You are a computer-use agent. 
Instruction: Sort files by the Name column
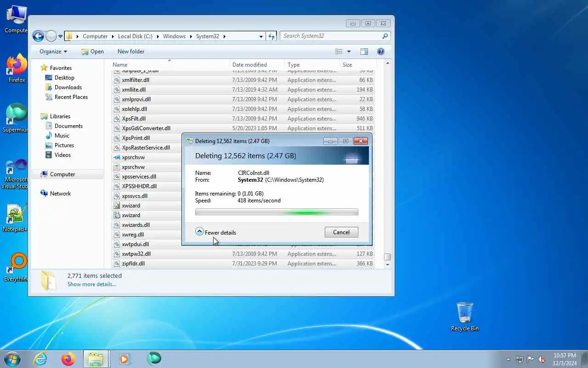coord(169,65)
